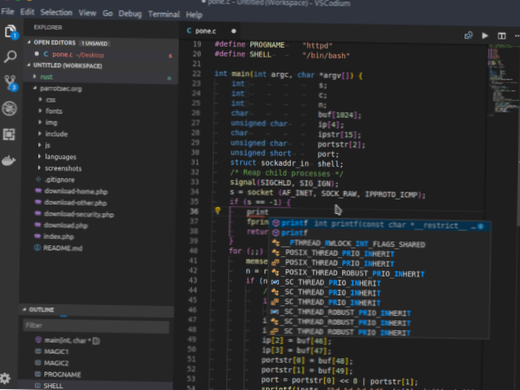
Task: Open the Selection menu
Action: (x=56, y=12)
